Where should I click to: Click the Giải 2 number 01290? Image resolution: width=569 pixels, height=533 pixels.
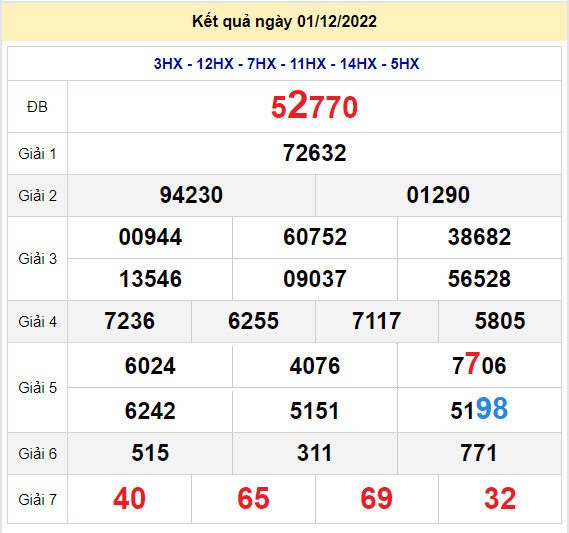click(438, 195)
